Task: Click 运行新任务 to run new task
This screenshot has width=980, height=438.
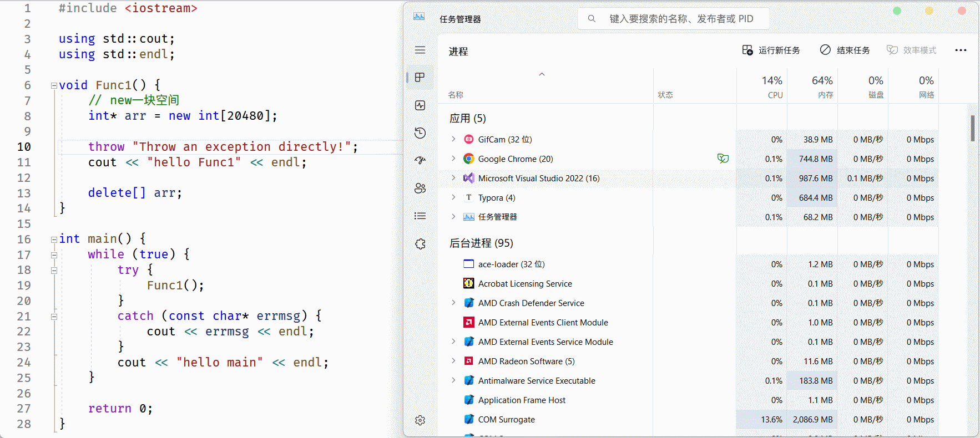Action: click(771, 50)
